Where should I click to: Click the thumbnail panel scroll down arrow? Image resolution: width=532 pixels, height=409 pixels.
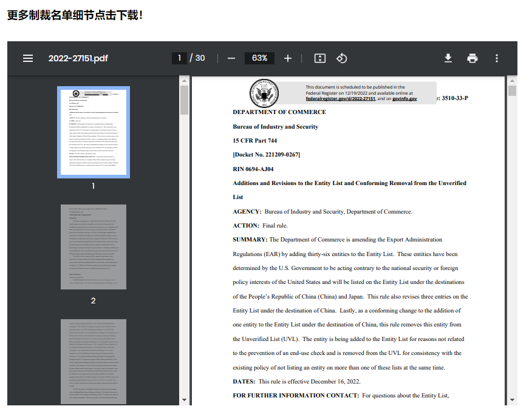(x=184, y=400)
